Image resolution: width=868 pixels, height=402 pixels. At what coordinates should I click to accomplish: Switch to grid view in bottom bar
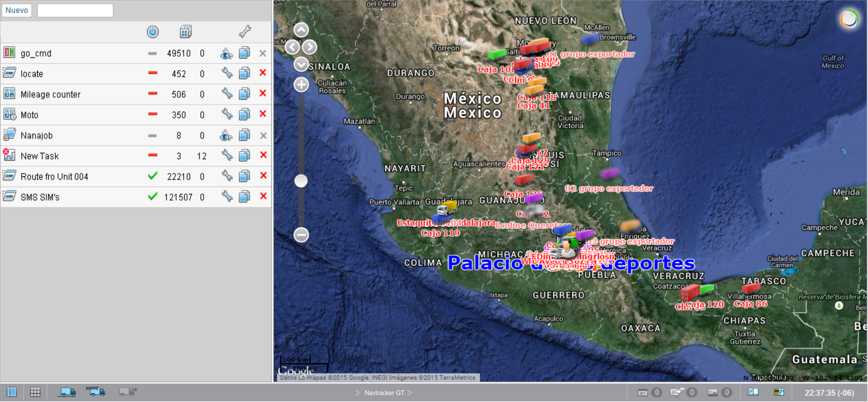coord(35,392)
